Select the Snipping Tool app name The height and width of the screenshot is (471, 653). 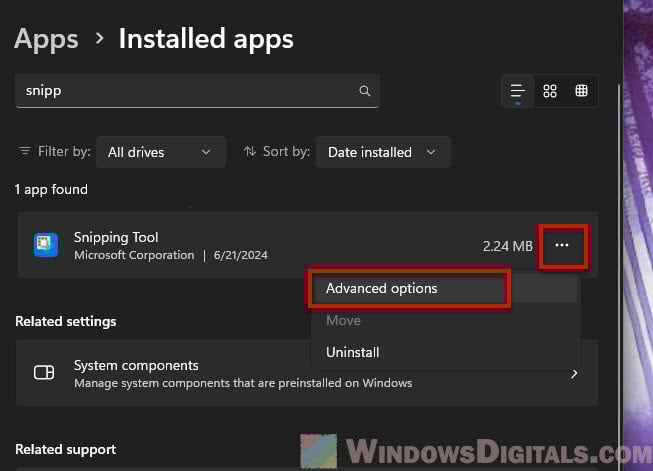click(x=116, y=237)
